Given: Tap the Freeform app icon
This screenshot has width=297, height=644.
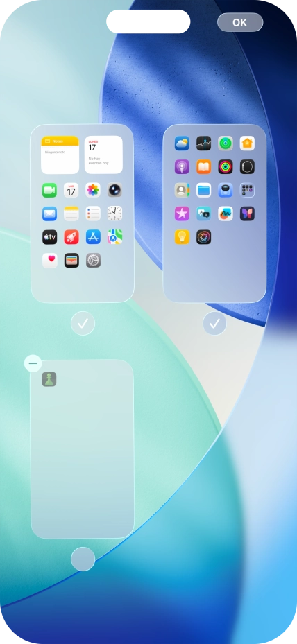Looking at the screenshot, I should (x=226, y=214).
